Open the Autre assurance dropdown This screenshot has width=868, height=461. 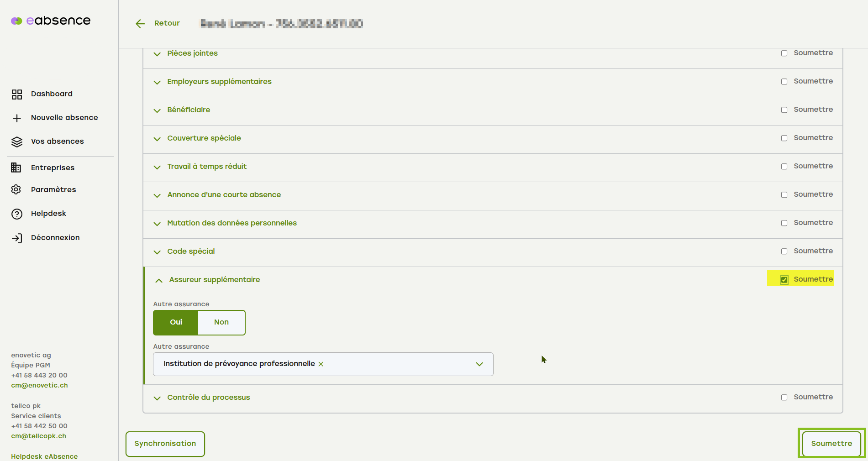479,364
